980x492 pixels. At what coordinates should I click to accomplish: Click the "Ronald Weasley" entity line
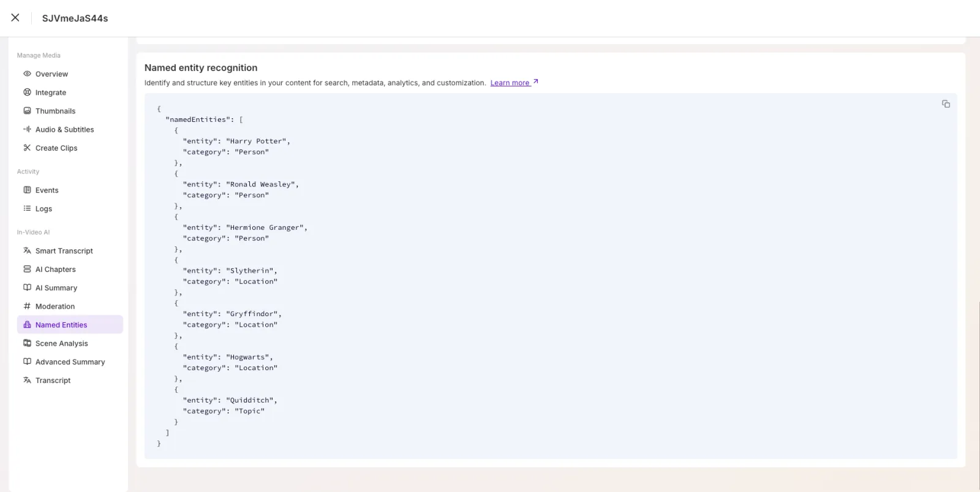241,184
